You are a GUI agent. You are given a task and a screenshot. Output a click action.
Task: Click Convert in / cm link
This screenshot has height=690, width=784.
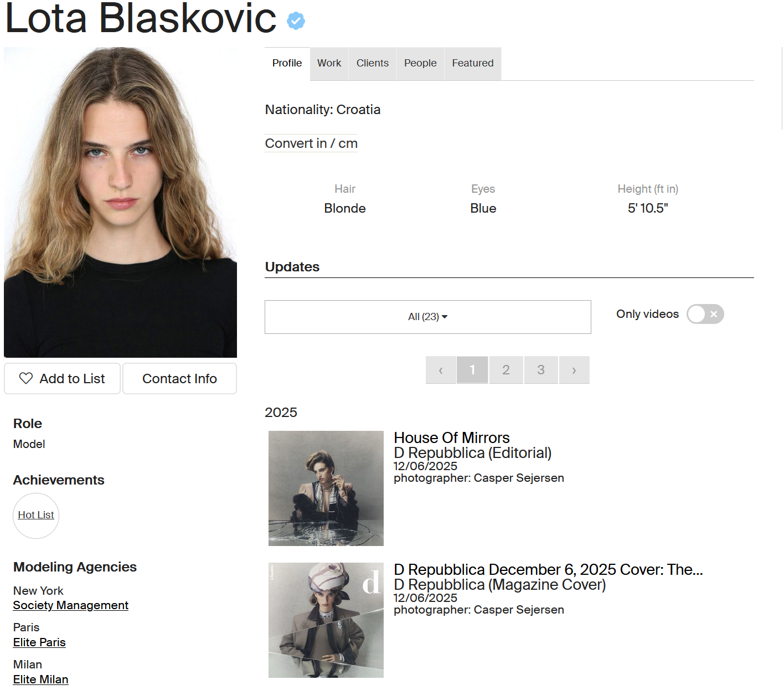(x=311, y=143)
